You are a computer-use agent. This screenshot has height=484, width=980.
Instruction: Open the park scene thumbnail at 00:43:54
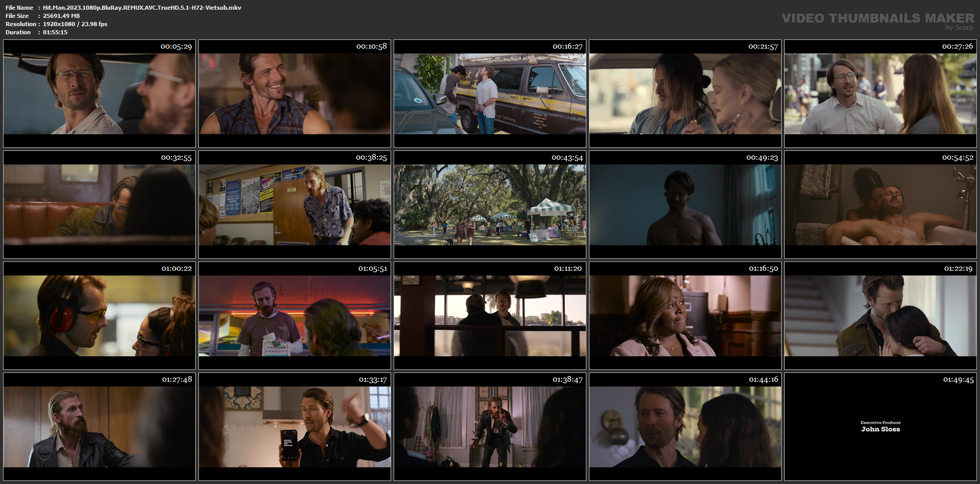coord(490,205)
